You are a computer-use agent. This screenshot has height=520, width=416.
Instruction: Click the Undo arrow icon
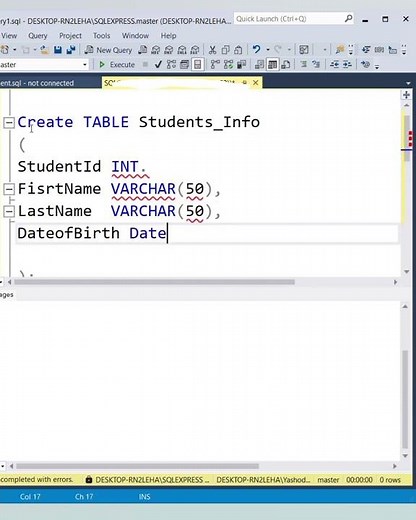[x=256, y=50]
